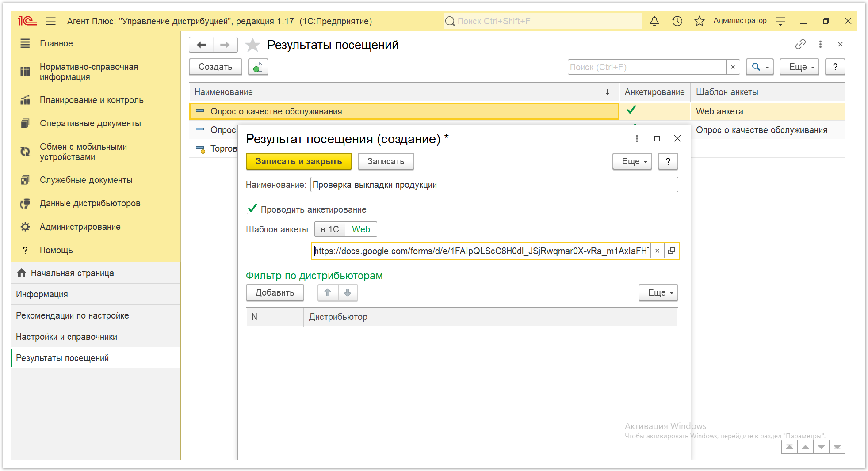Viewport: 868px width, 471px height.
Task: Open Данные дистрибьюторов section
Action: tap(90, 203)
